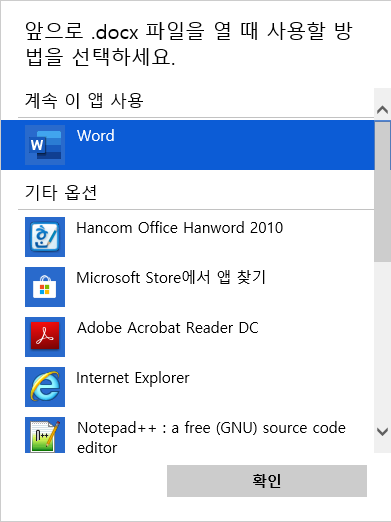Screen dimensions: 391x522
Task: Select the Word app icon
Action: click(x=45, y=145)
